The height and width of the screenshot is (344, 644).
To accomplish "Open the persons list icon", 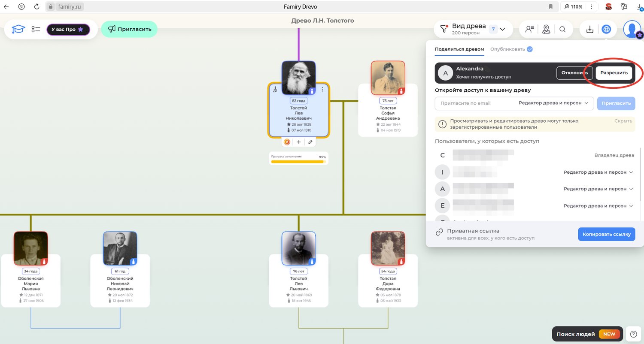I will [x=529, y=29].
